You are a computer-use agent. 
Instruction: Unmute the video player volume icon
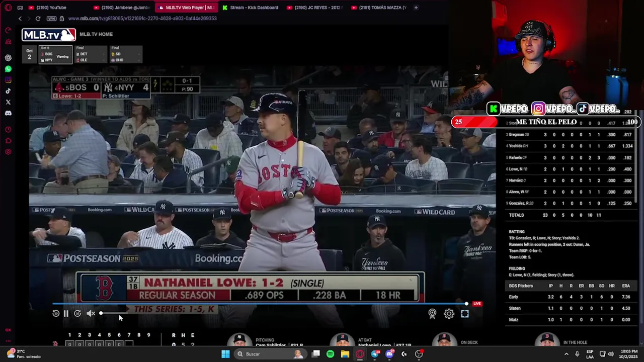[x=91, y=313]
